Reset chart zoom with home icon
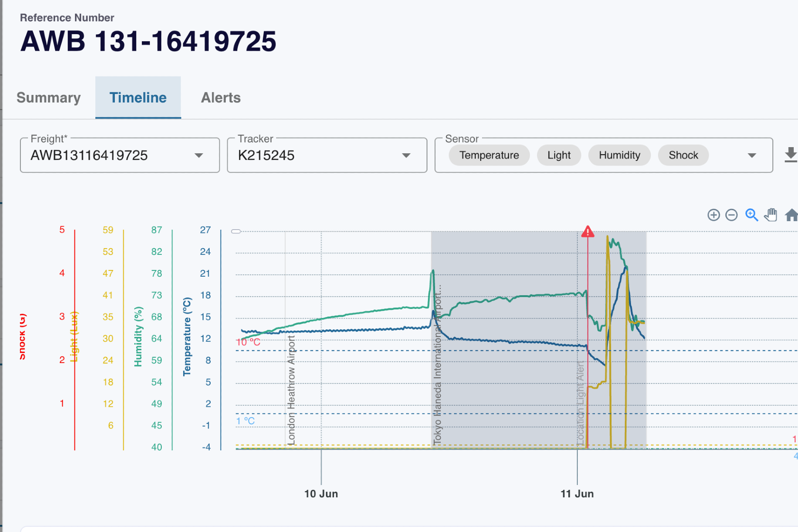Screen dimensions: 798x532 791,215
